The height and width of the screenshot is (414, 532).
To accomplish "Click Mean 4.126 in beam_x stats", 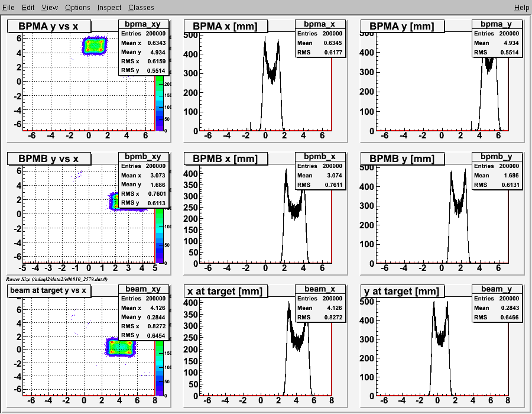I will (320, 308).
